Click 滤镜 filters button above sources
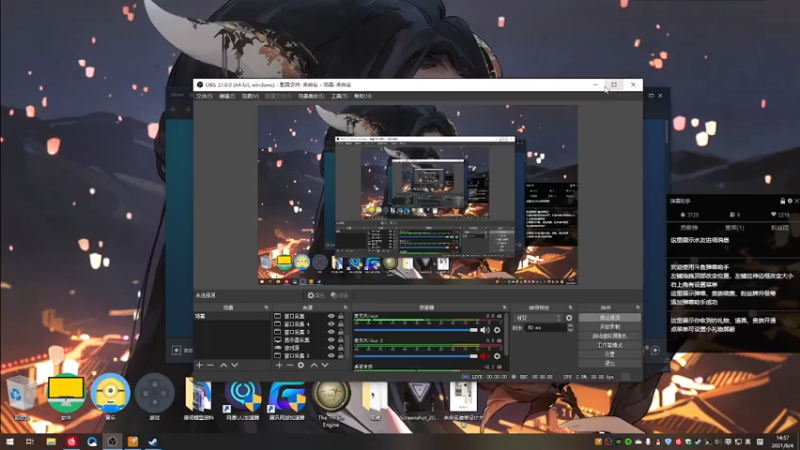Image resolution: width=800 pixels, height=450 pixels. click(340, 295)
